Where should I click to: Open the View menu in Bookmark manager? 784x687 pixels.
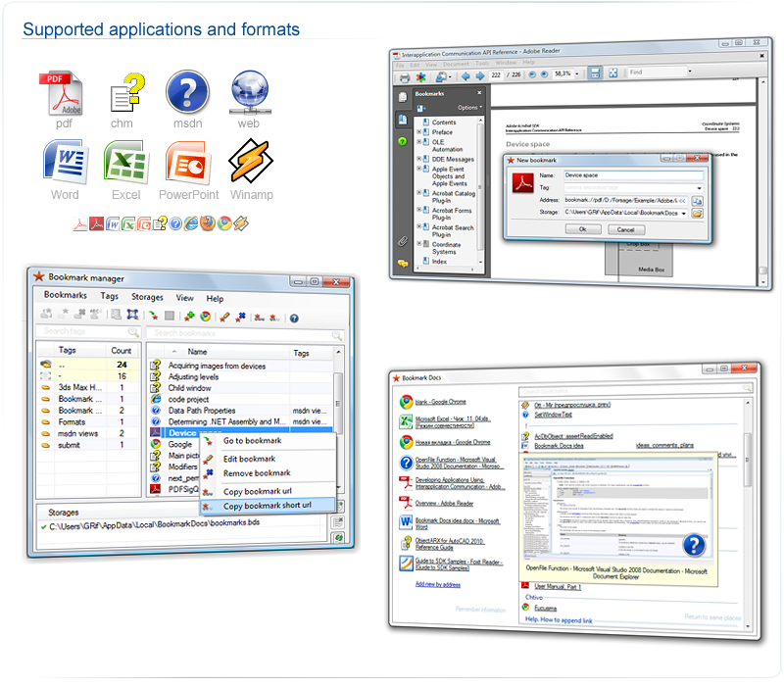(184, 298)
